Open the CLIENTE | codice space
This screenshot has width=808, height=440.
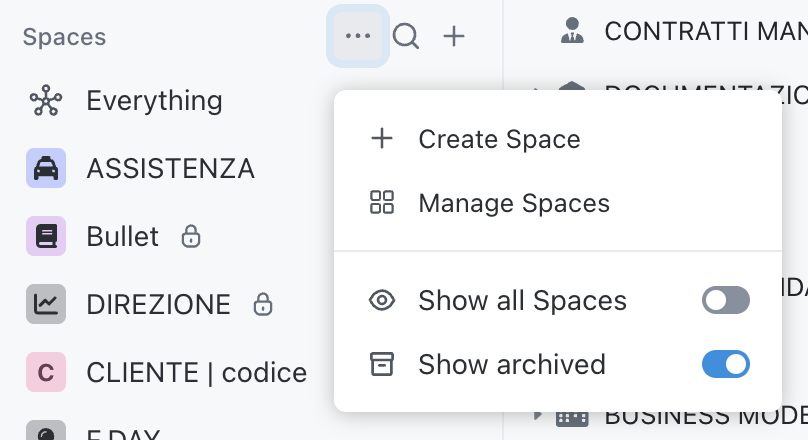(197, 373)
